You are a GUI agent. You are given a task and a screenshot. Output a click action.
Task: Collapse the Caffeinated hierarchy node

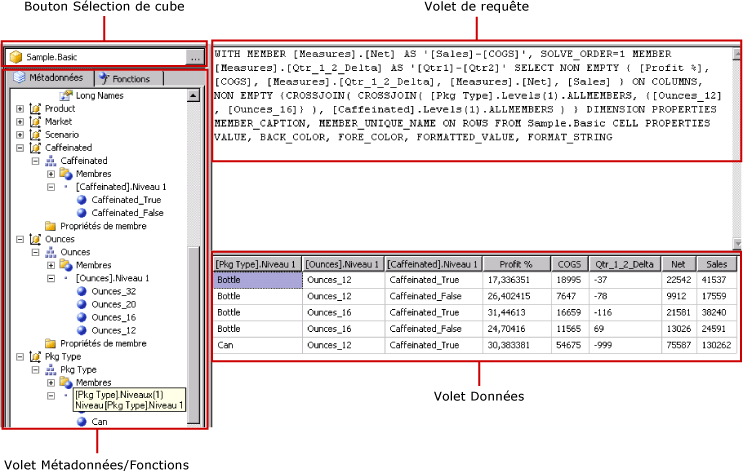tap(35, 161)
